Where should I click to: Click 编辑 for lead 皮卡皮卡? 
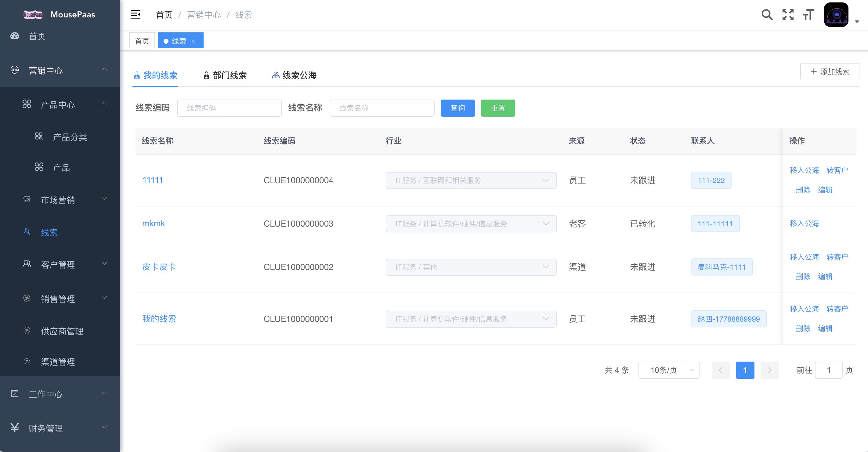coord(825,276)
